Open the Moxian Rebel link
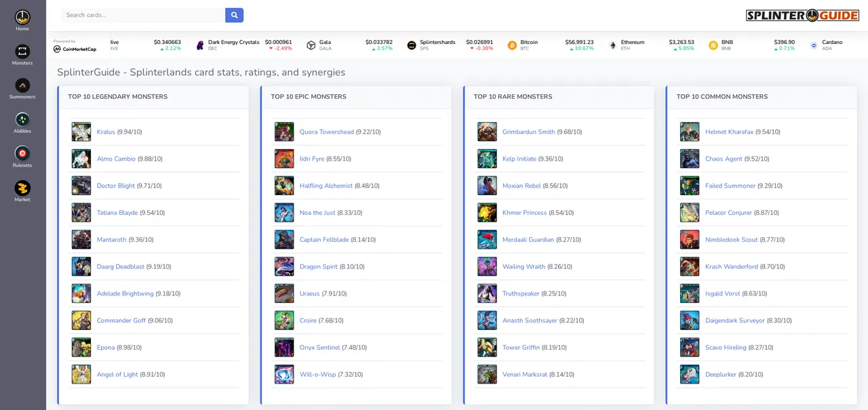 coord(521,186)
